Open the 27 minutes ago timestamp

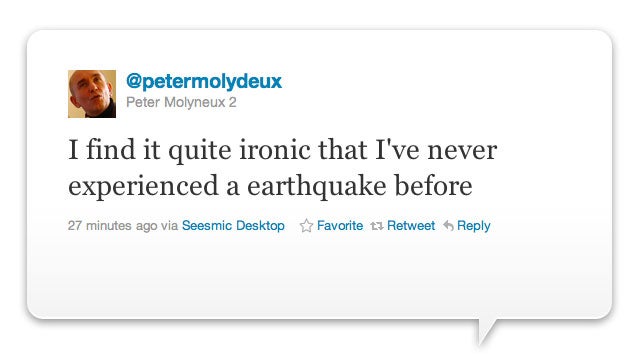tap(112, 226)
